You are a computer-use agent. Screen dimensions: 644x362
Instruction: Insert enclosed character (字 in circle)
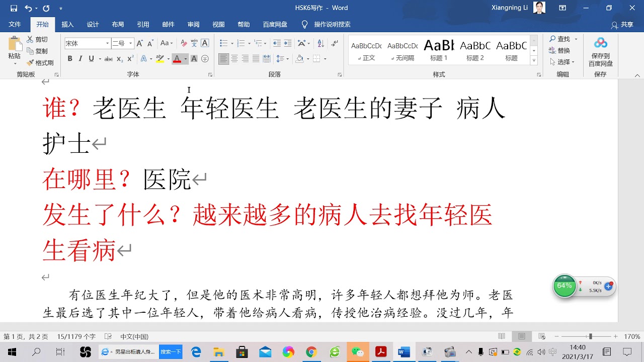(205, 59)
